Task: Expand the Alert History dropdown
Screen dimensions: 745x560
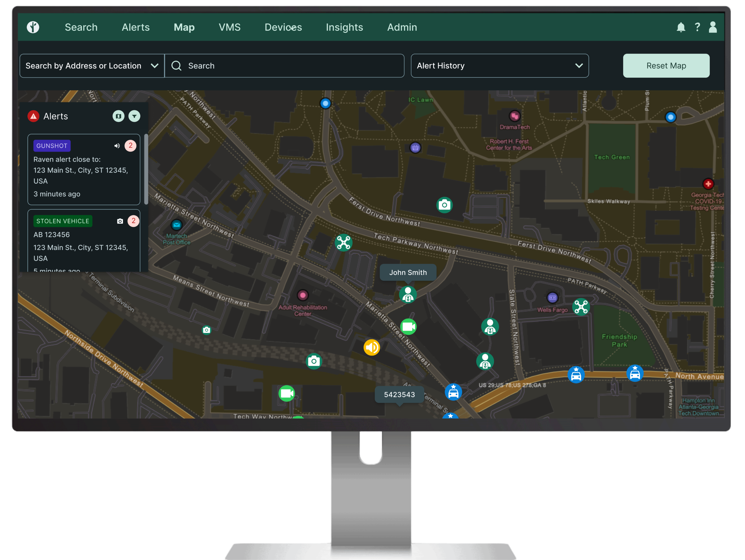Action: [499, 66]
